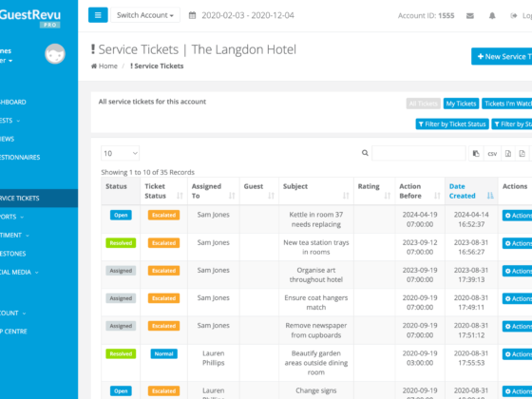
Task: Select the My Tickets tab button
Action: click(461, 104)
